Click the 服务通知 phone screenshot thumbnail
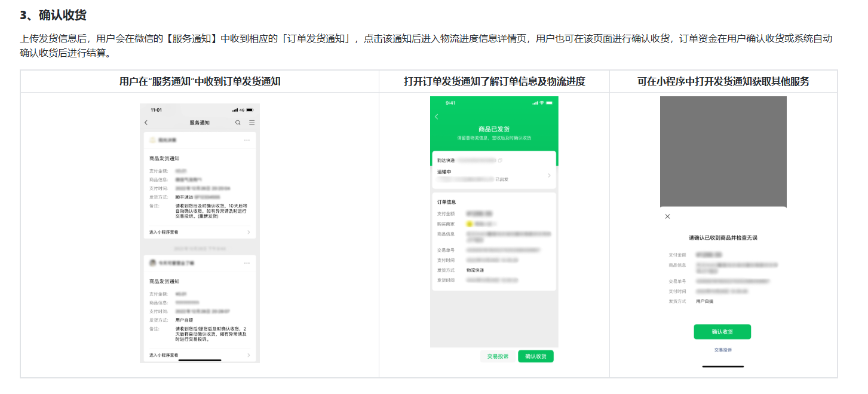 tap(200, 233)
